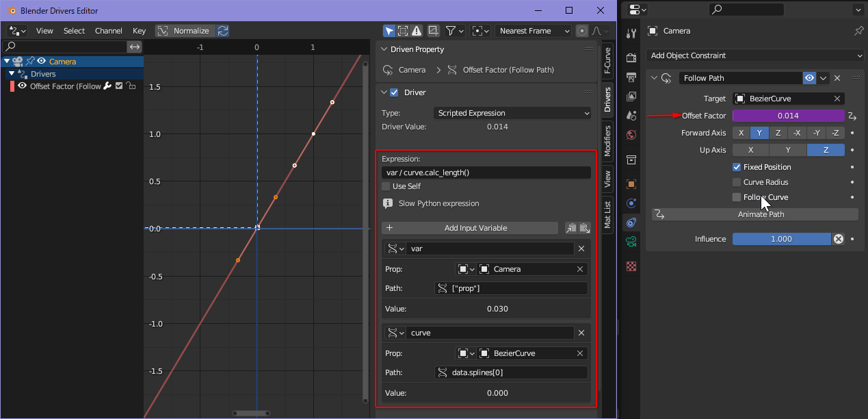Open the Add Object Constraint dropdown

tap(755, 55)
